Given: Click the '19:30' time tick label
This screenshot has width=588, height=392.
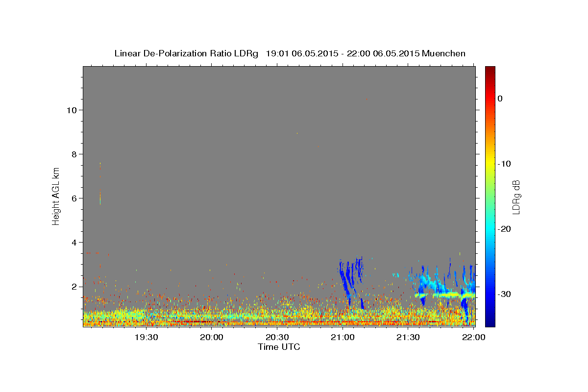Looking at the screenshot, I should tap(146, 337).
